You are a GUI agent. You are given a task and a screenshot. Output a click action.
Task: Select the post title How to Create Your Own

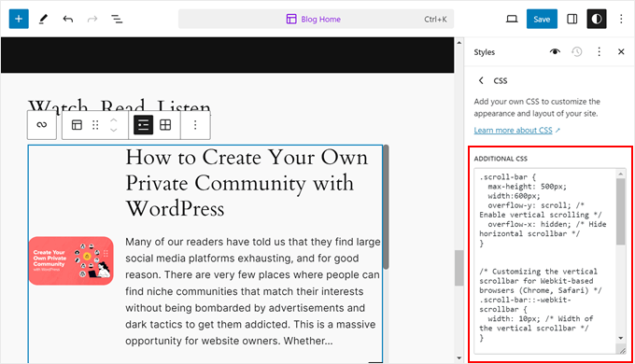coord(247,183)
